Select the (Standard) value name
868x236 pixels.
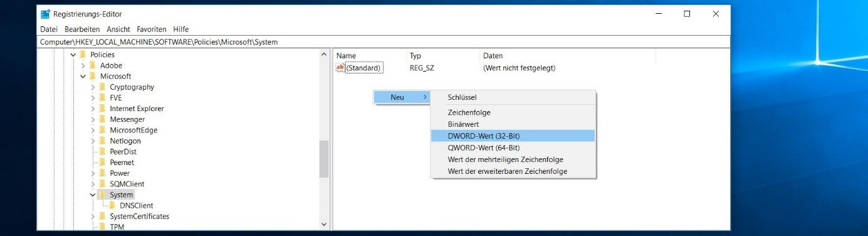(x=363, y=68)
